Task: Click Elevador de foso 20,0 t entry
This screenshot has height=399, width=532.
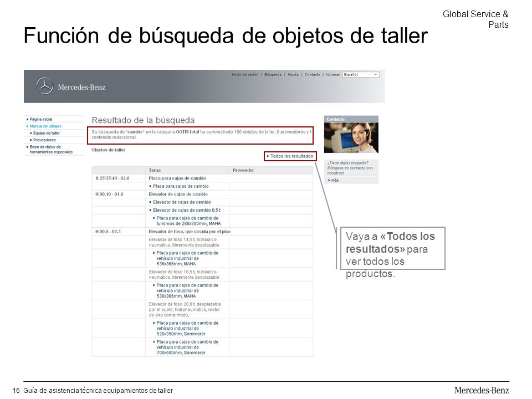Action: pos(185,309)
